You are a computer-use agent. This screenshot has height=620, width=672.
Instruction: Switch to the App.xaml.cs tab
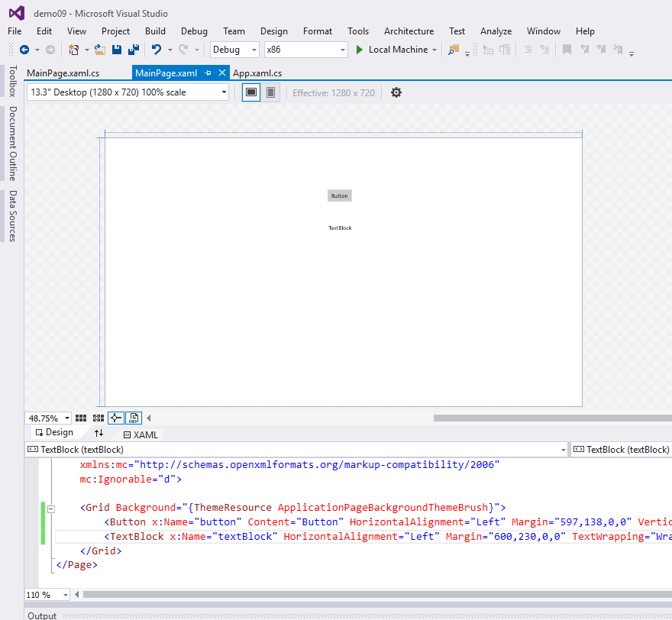coord(257,73)
